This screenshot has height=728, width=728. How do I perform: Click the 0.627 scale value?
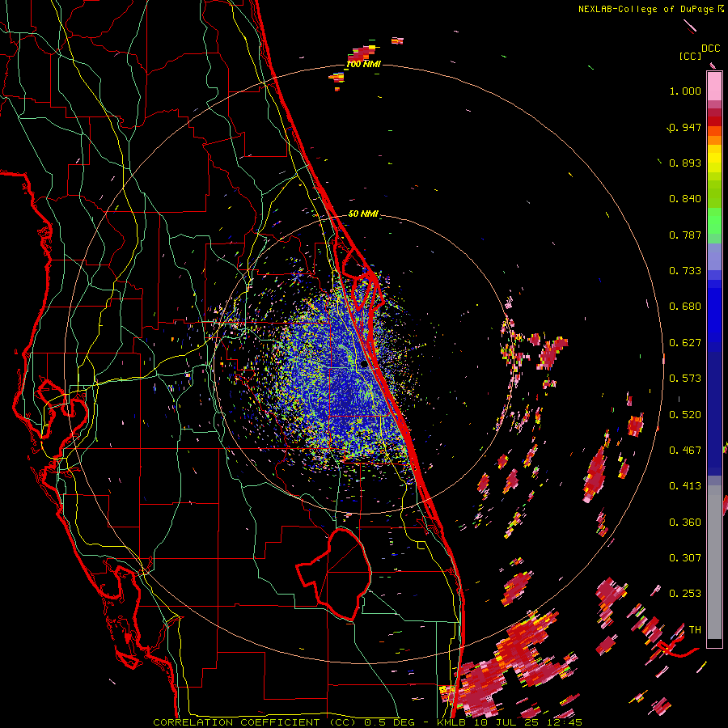pos(685,343)
